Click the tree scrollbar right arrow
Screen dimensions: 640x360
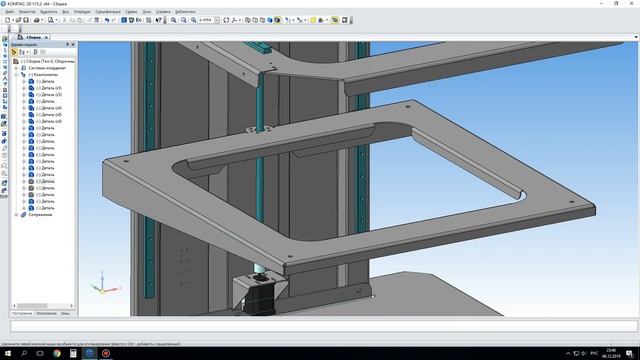tap(72, 306)
